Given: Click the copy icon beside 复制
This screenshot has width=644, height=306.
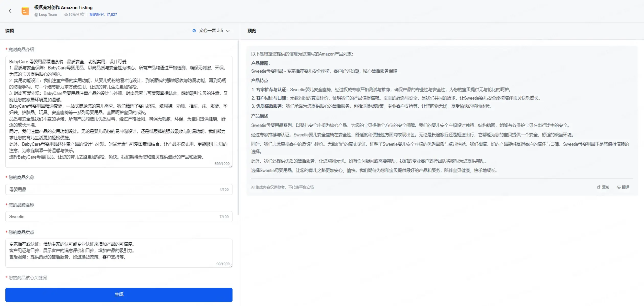Looking at the screenshot, I should (599, 187).
